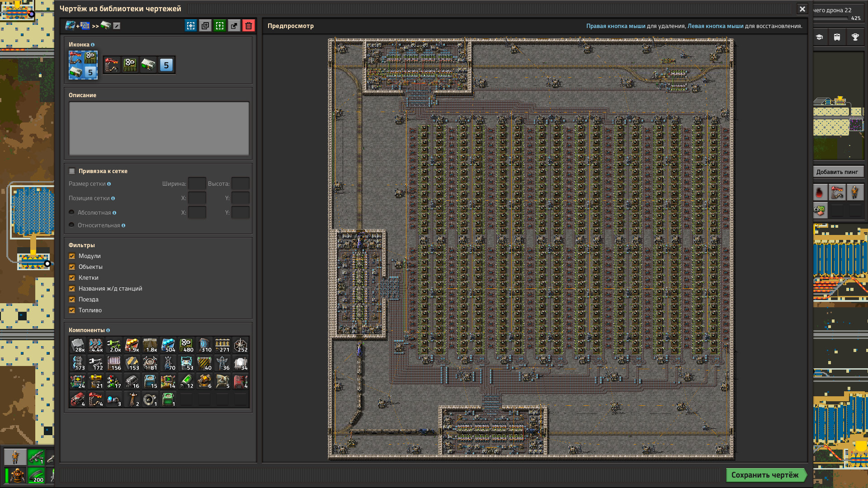
Task: Select the Относительная radio option
Action: [x=71, y=225]
